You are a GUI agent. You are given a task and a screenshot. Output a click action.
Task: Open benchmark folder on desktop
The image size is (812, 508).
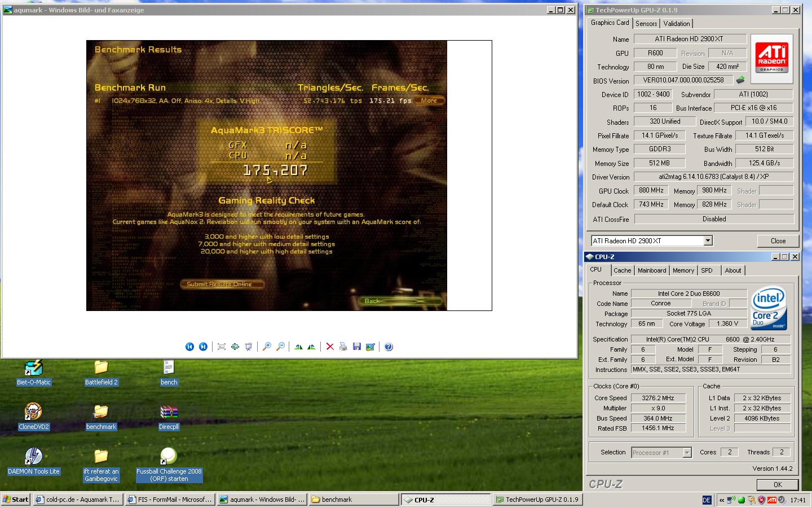pyautogui.click(x=101, y=417)
